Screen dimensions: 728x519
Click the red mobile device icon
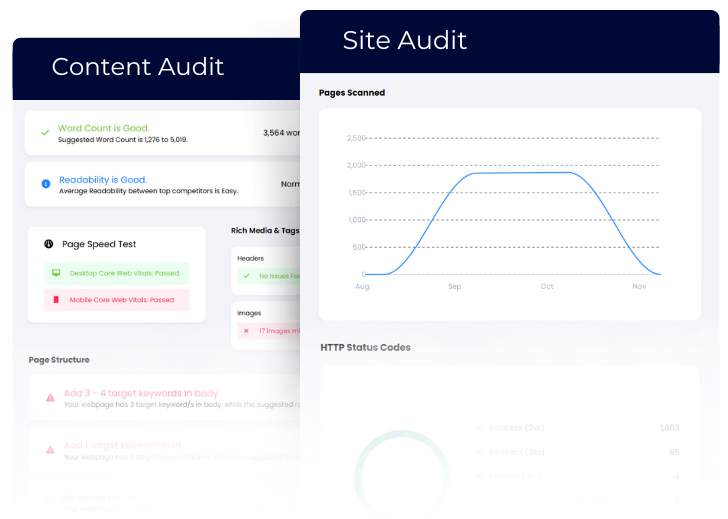tap(57, 300)
